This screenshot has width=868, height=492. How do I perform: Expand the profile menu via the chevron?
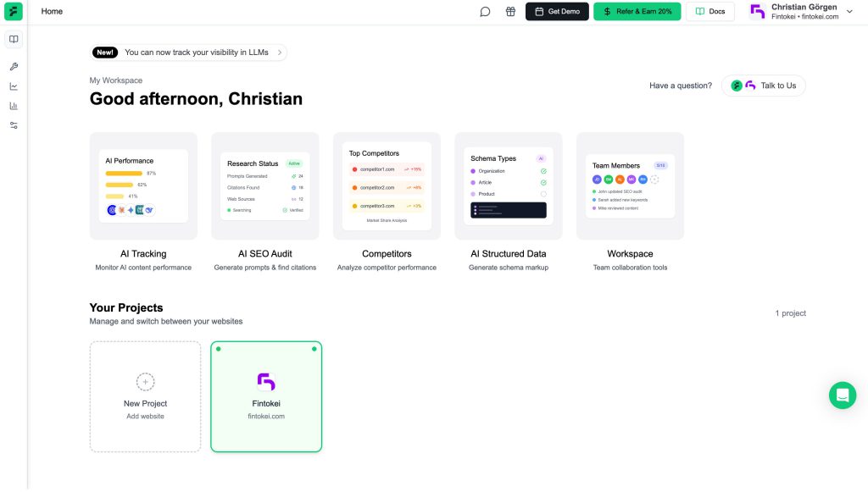849,11
